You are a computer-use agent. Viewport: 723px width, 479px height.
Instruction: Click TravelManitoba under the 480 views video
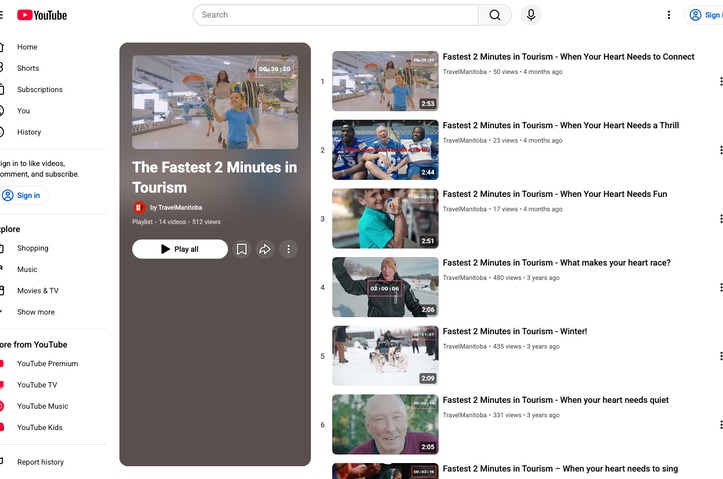[464, 278]
